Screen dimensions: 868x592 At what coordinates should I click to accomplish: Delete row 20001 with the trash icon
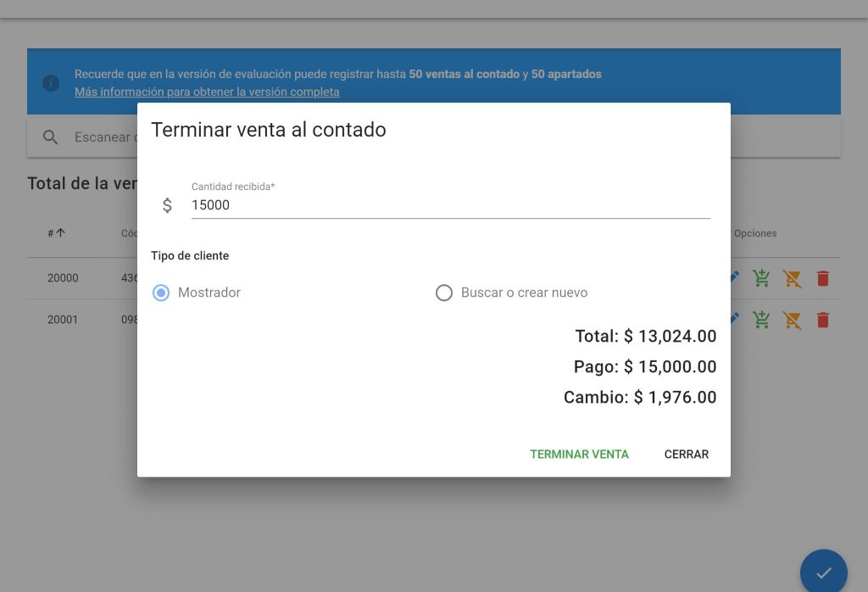click(822, 320)
